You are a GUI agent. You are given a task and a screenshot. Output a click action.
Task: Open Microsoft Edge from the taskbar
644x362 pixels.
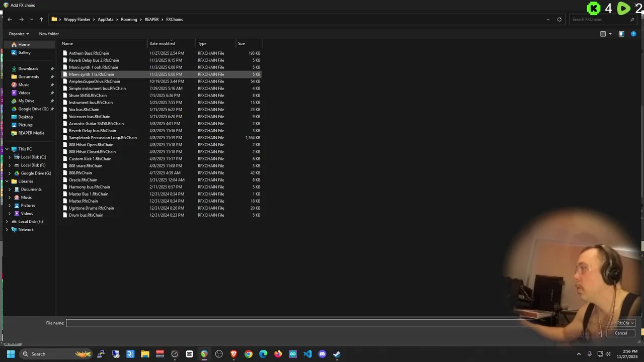coord(263,354)
